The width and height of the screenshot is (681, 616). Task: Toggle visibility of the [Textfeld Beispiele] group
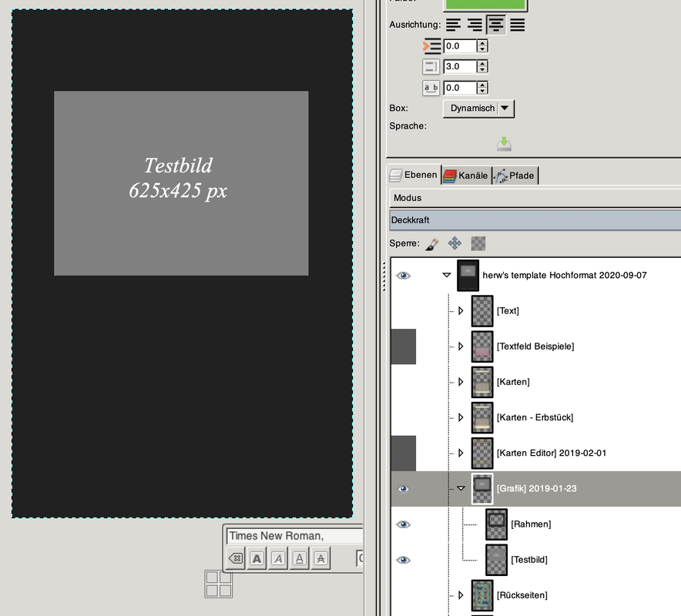tap(404, 346)
